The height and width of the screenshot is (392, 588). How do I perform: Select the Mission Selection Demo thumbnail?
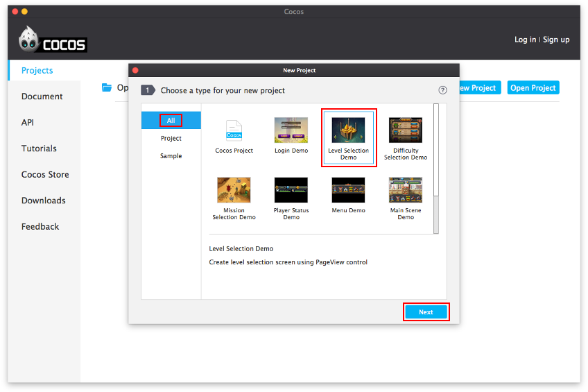tap(234, 190)
